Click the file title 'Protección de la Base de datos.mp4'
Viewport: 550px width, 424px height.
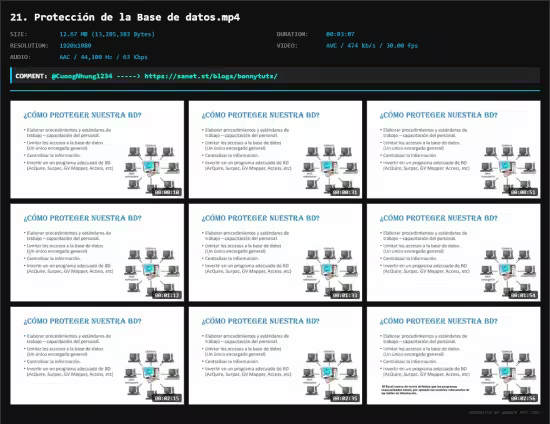125,17
